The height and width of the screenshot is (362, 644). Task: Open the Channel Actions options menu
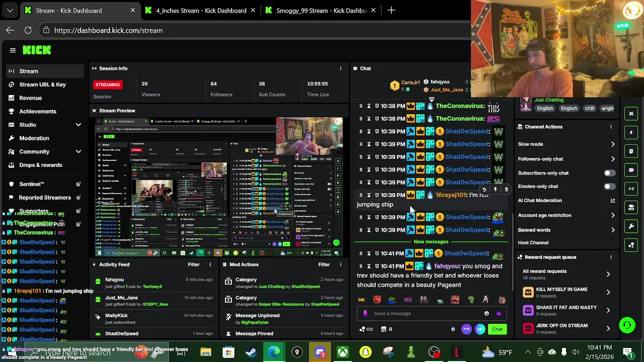tap(611, 127)
